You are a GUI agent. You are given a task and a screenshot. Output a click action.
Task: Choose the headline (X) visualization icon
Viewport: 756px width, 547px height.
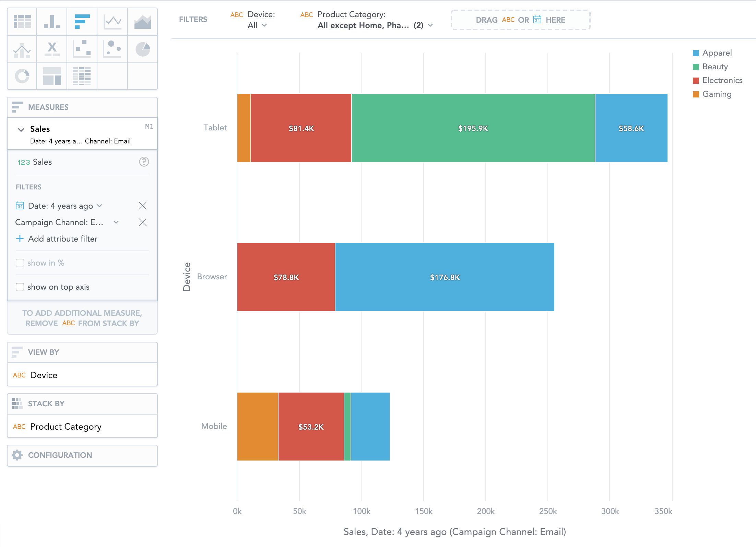(52, 49)
